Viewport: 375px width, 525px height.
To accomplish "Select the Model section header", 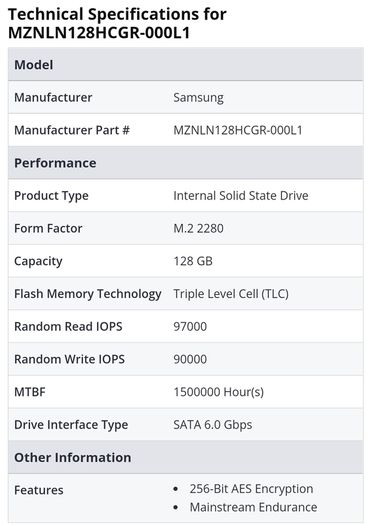I will [x=186, y=64].
